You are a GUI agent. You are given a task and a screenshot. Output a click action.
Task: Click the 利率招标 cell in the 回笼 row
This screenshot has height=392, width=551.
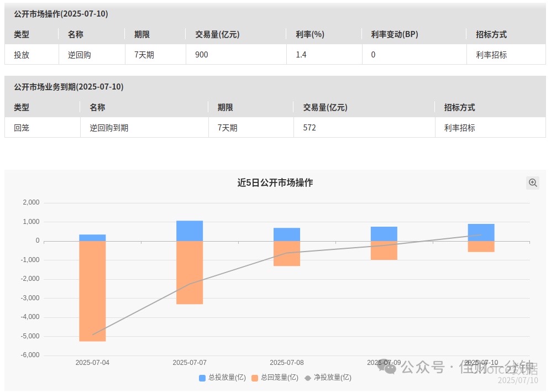460,128
